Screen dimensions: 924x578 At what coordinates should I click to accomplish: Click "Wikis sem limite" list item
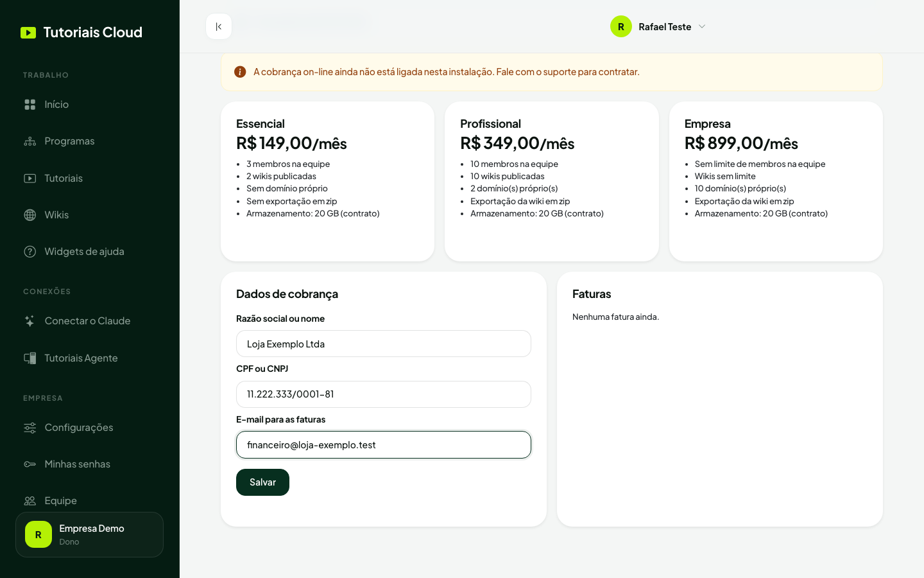coord(725,176)
